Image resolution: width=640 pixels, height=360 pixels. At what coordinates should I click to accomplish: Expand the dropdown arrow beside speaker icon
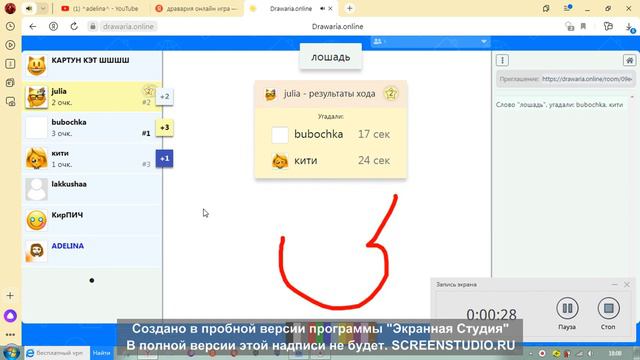tap(43, 9)
